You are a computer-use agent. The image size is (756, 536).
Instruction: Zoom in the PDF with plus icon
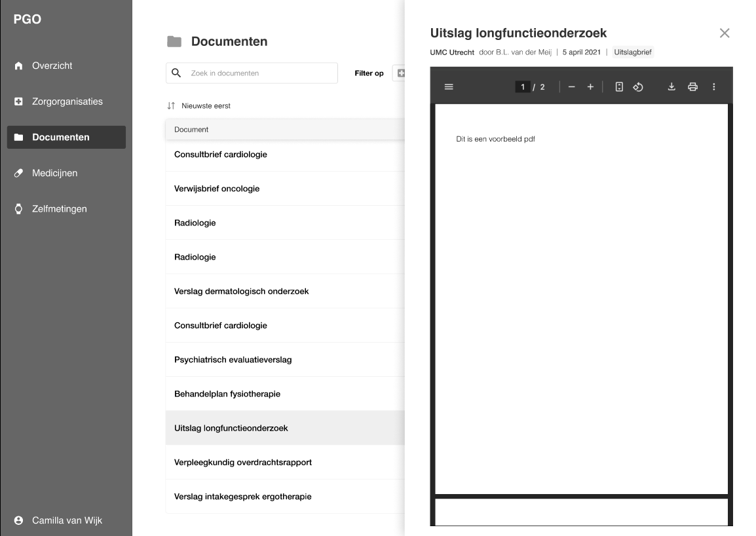(590, 86)
